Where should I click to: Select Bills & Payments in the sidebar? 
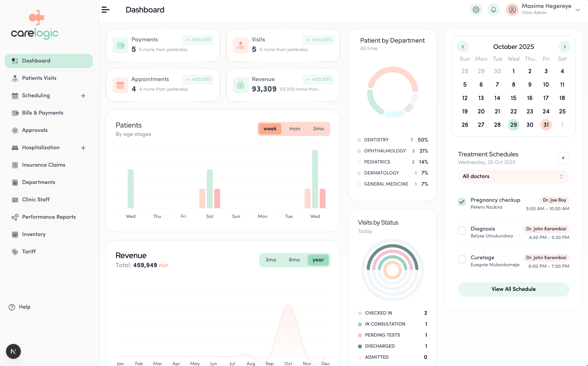[x=42, y=113]
